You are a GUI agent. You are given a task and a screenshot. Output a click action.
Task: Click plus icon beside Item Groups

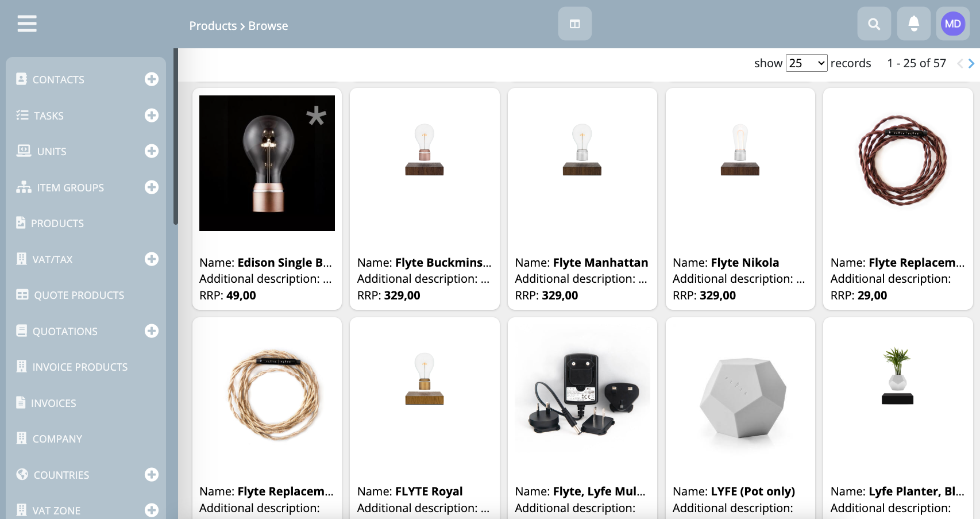click(x=152, y=187)
